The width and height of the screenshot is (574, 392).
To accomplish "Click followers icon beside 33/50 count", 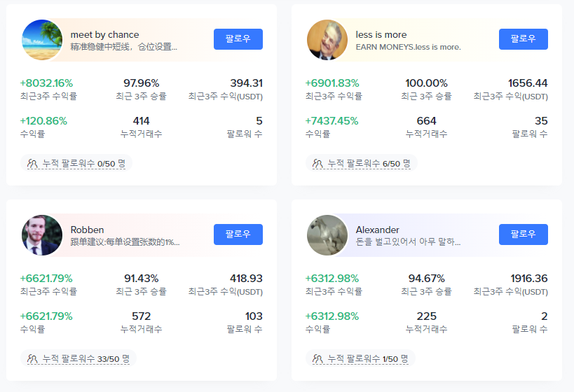I will tap(32, 358).
